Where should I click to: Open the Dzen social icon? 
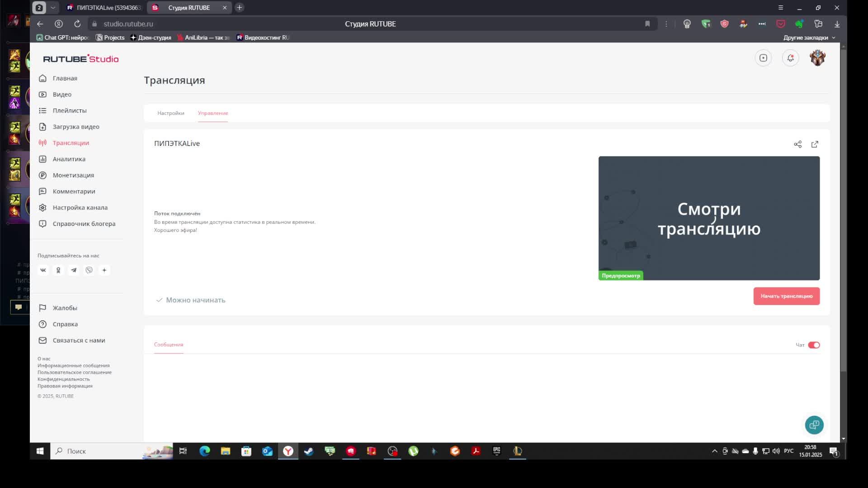[x=104, y=270]
